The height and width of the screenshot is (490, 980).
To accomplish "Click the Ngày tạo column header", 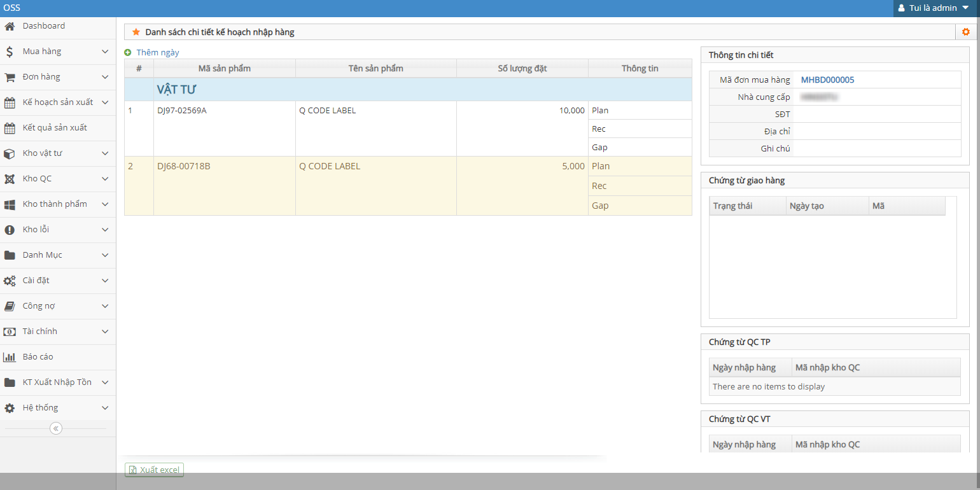I will click(x=827, y=206).
